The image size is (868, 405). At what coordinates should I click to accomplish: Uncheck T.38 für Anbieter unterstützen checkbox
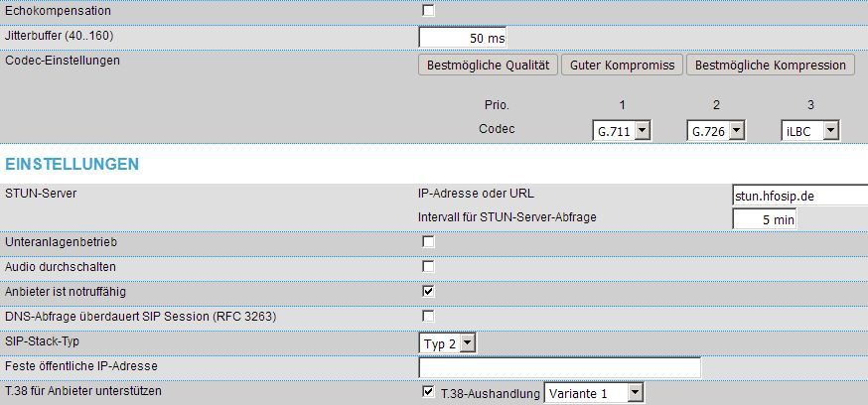[x=429, y=393]
